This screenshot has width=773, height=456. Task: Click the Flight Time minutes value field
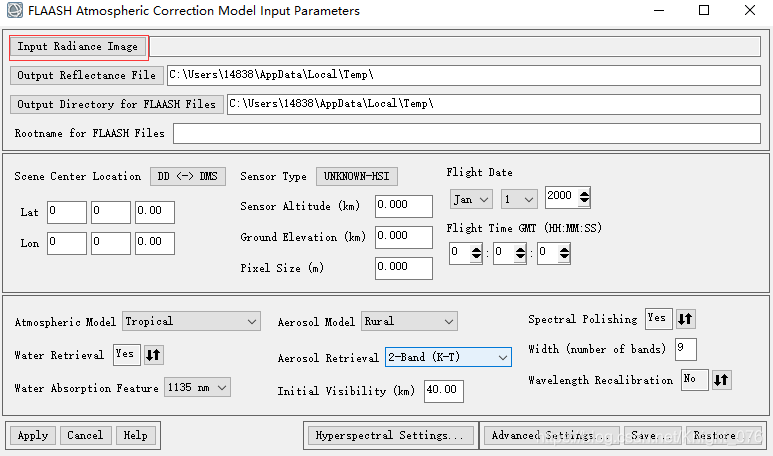503,253
